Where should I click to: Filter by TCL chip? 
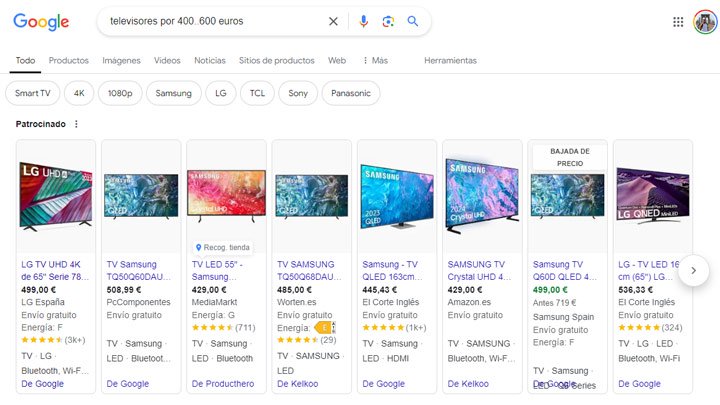point(257,93)
